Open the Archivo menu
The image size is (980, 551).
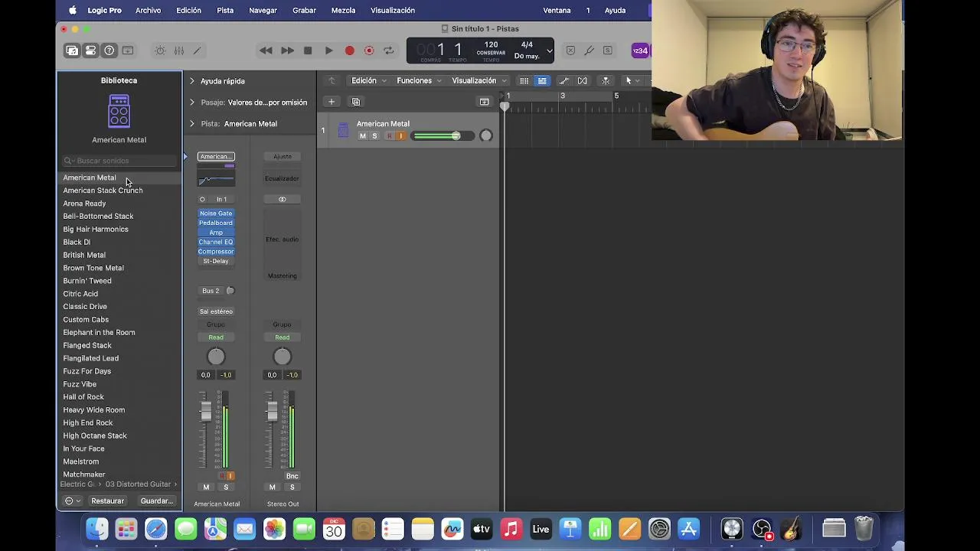[149, 10]
